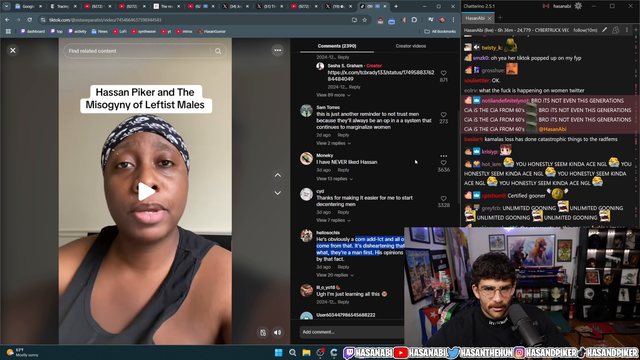This screenshot has width=640, height=360.
Task: Open a new browser tab
Action: [x=396, y=7]
